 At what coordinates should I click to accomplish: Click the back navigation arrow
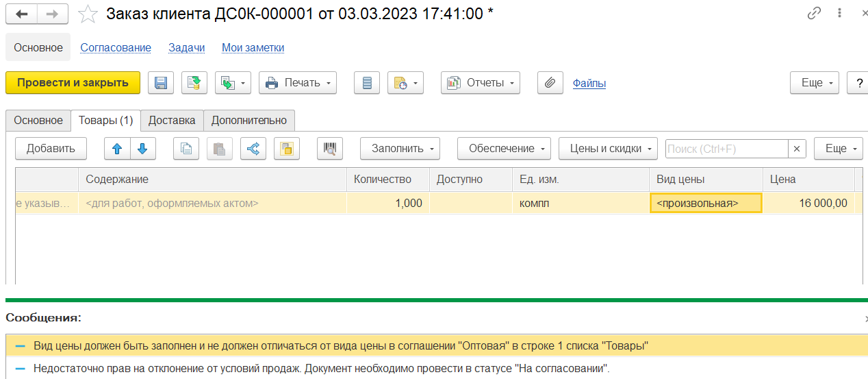(x=22, y=14)
